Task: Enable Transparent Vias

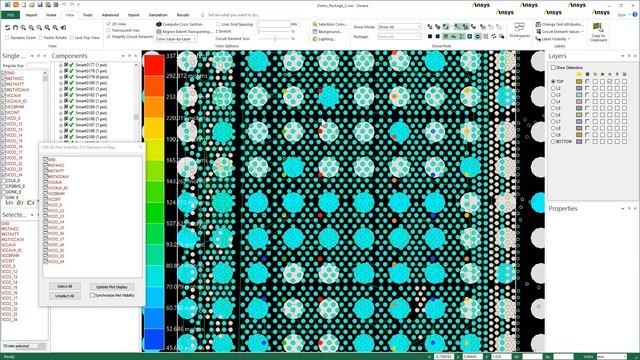Action: (108, 30)
